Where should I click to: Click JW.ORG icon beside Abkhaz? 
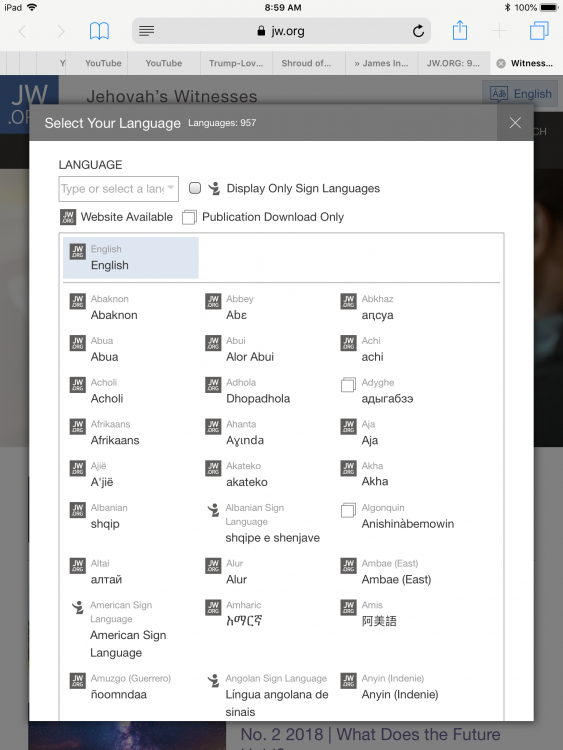[348, 301]
